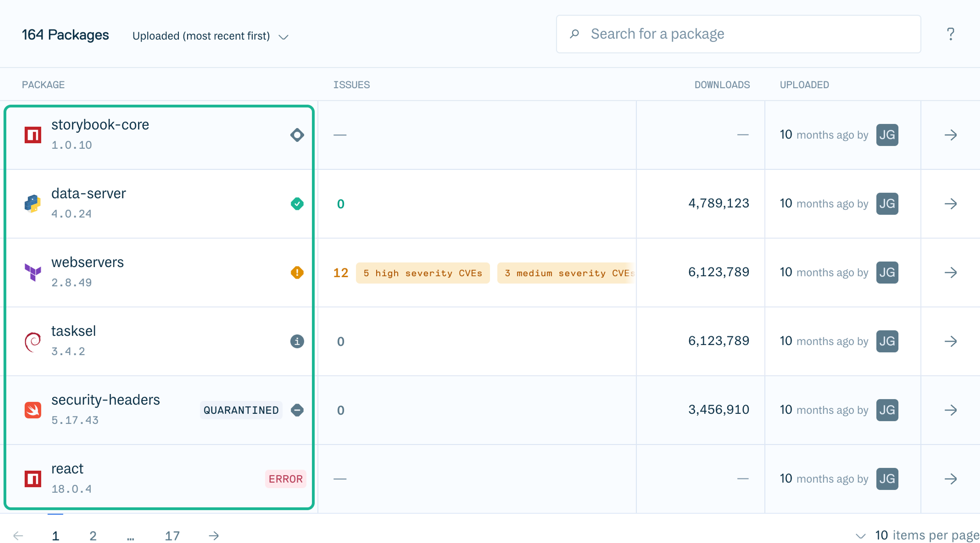This screenshot has height=543, width=980.
Task: Click the react package name
Action: tap(67, 469)
